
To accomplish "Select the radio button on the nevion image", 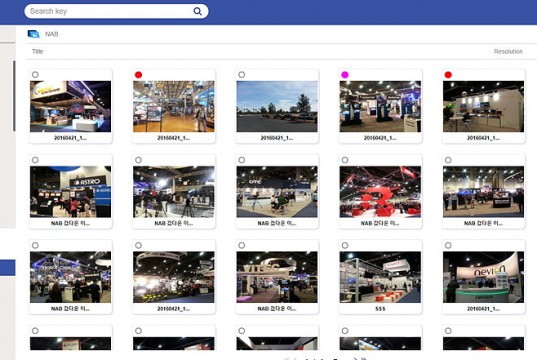I will coord(448,245).
